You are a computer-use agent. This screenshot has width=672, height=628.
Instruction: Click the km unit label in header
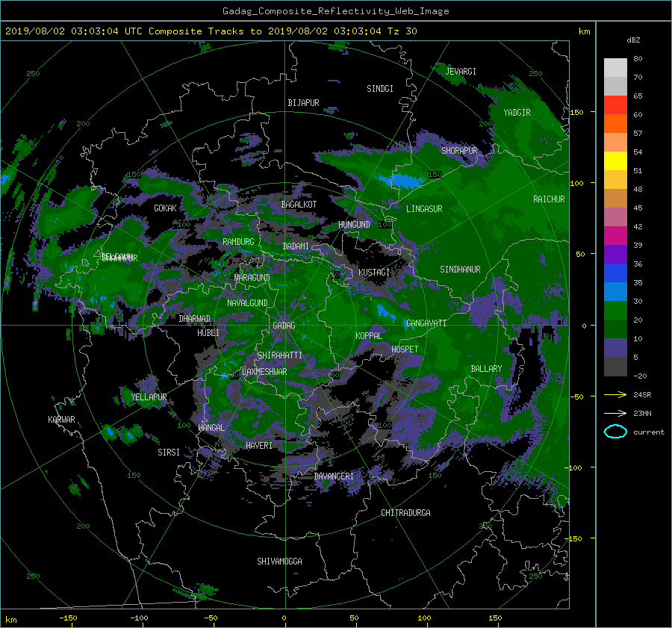click(x=584, y=31)
